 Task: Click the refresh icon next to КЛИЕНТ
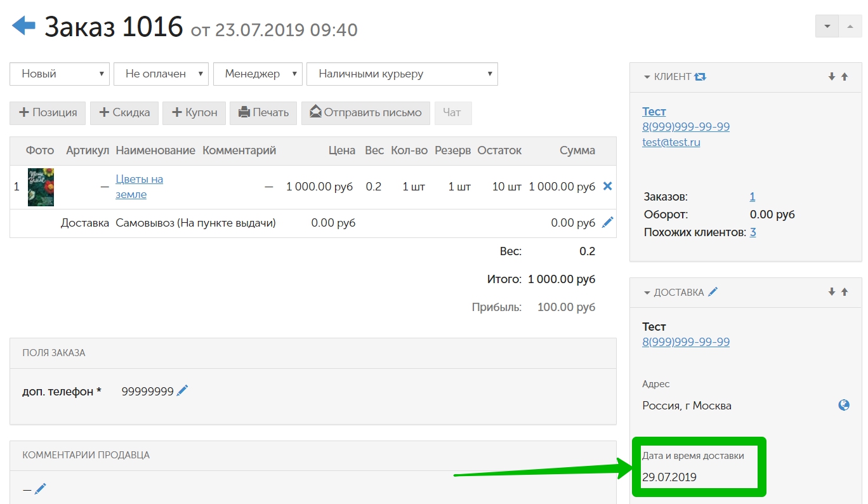700,77
